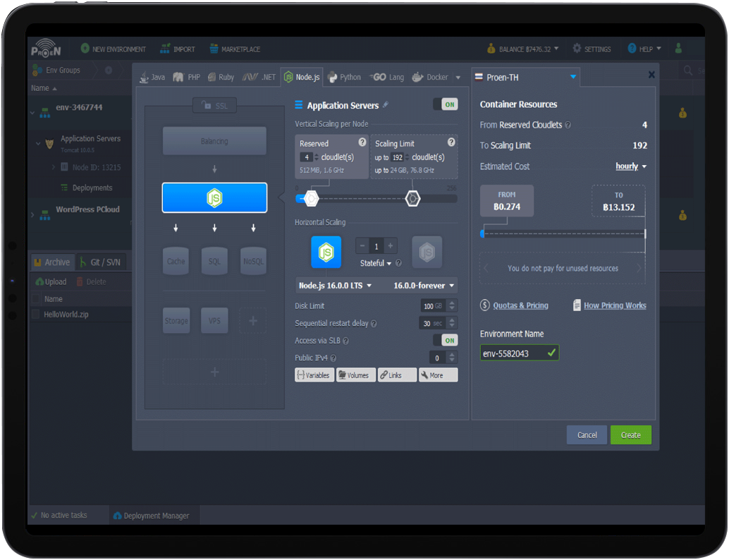The image size is (729, 560).
Task: Click the reserved cloudlets slider handle
Action: point(311,199)
